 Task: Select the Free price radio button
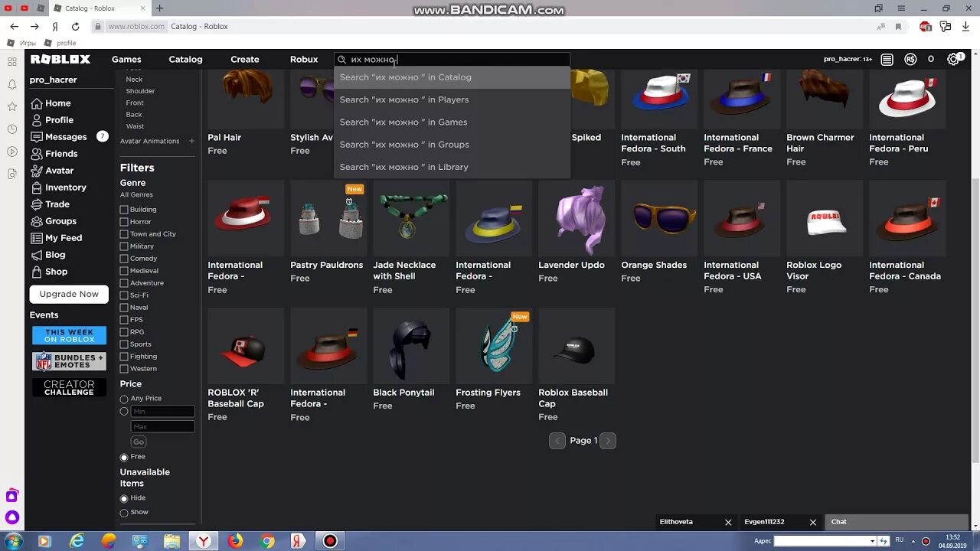point(124,457)
